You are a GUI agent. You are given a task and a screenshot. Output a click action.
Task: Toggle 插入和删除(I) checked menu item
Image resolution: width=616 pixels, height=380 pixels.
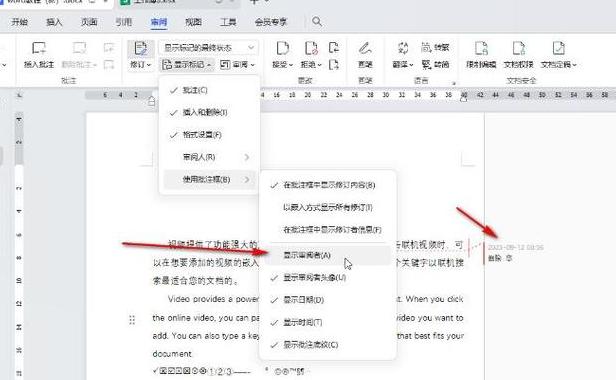209,113
